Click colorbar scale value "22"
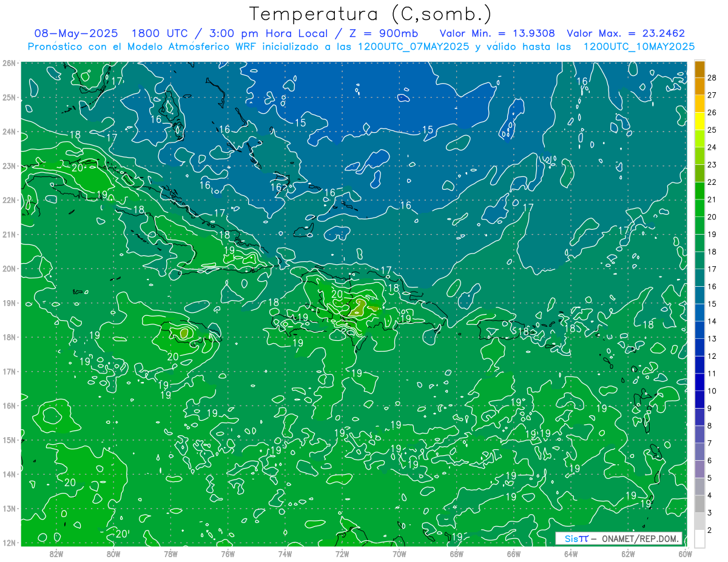The width and height of the screenshot is (728, 562). [712, 182]
